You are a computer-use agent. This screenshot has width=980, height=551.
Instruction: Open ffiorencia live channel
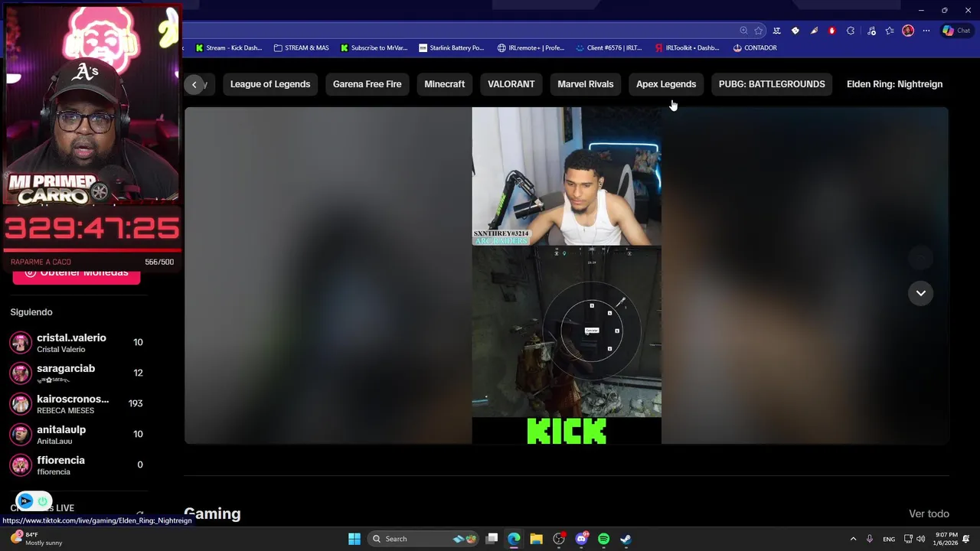point(77,465)
